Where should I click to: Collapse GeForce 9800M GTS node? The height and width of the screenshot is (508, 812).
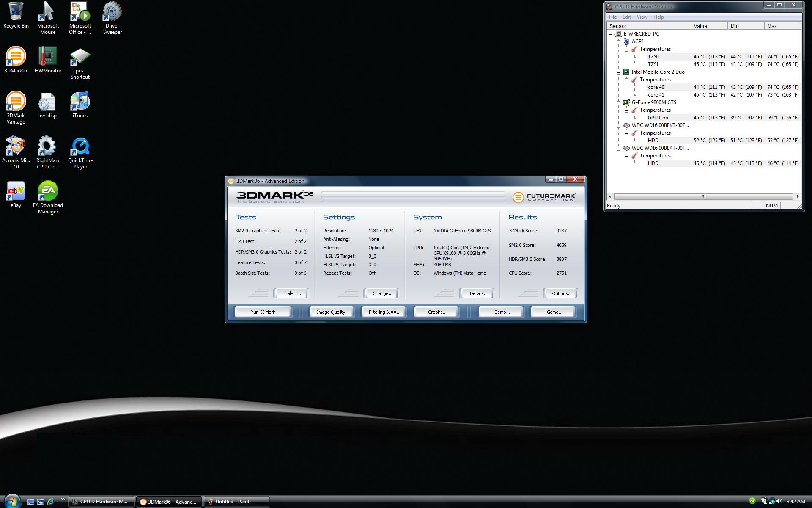(x=619, y=103)
